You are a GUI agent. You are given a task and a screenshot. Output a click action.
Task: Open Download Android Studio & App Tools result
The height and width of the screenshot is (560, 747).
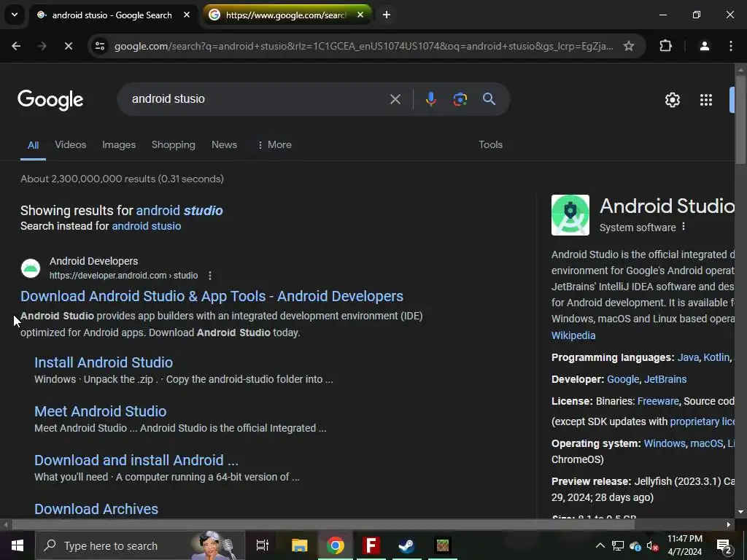212,296
